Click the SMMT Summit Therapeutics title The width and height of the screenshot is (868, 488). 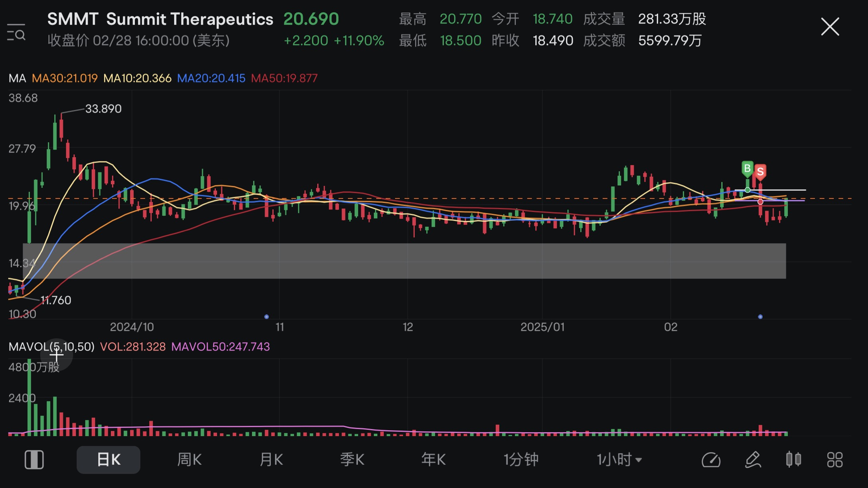coord(160,19)
